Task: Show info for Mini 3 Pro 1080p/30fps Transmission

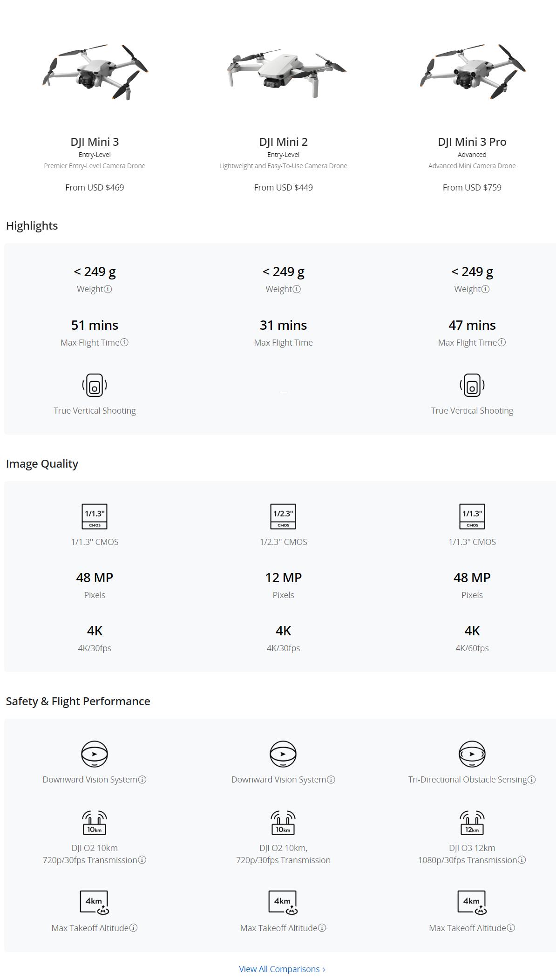Action: pyautogui.click(x=522, y=860)
